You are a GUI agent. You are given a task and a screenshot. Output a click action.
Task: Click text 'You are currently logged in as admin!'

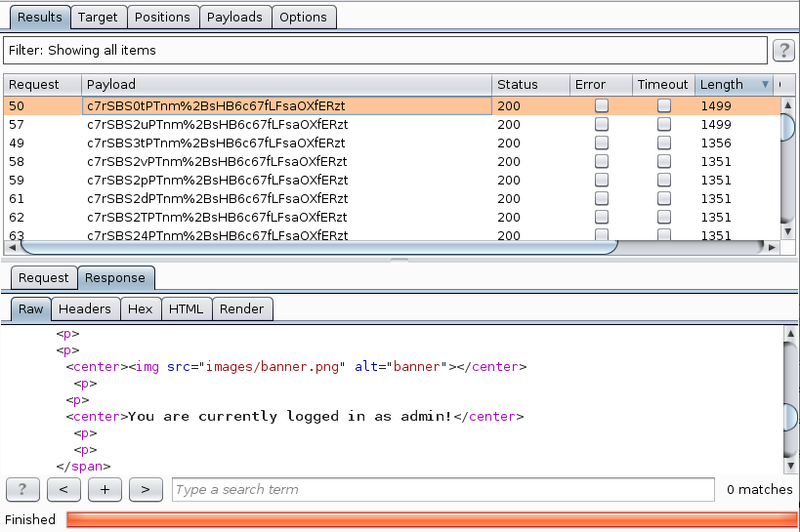coord(290,417)
